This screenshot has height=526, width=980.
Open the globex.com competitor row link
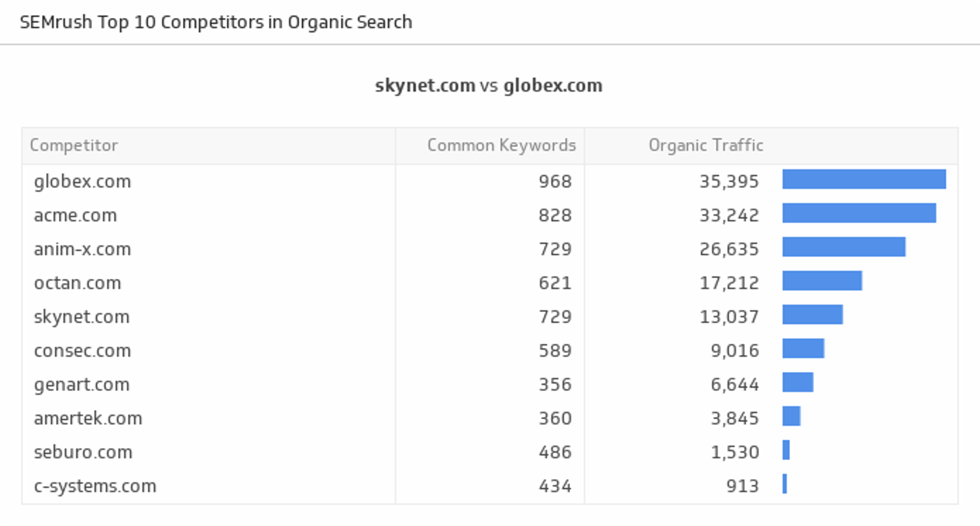pyautogui.click(x=83, y=182)
